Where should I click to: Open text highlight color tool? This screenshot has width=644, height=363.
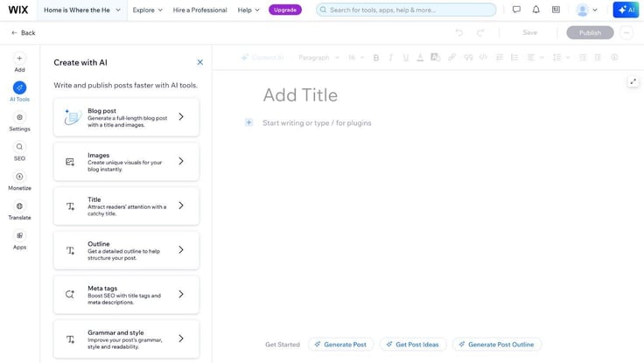[436, 58]
